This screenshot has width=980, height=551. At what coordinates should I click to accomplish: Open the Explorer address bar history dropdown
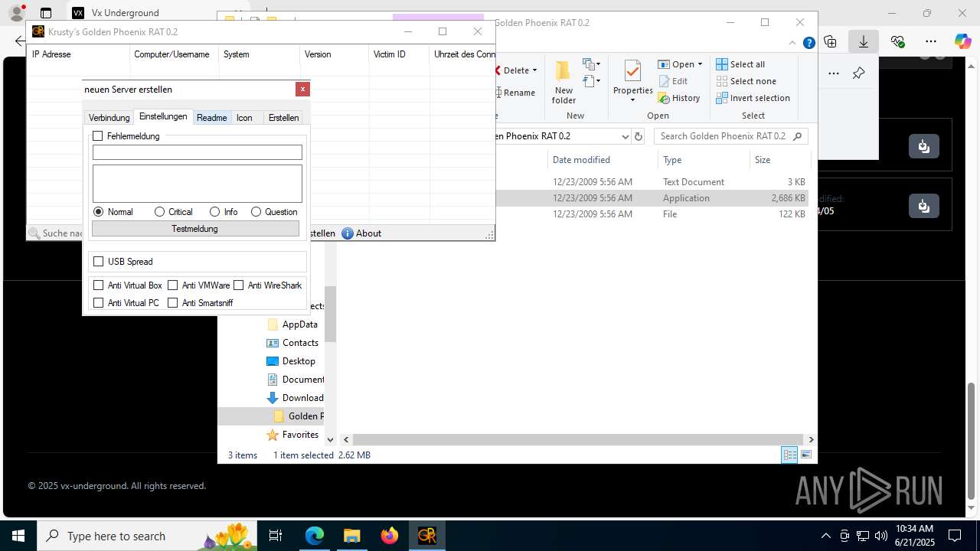[625, 136]
